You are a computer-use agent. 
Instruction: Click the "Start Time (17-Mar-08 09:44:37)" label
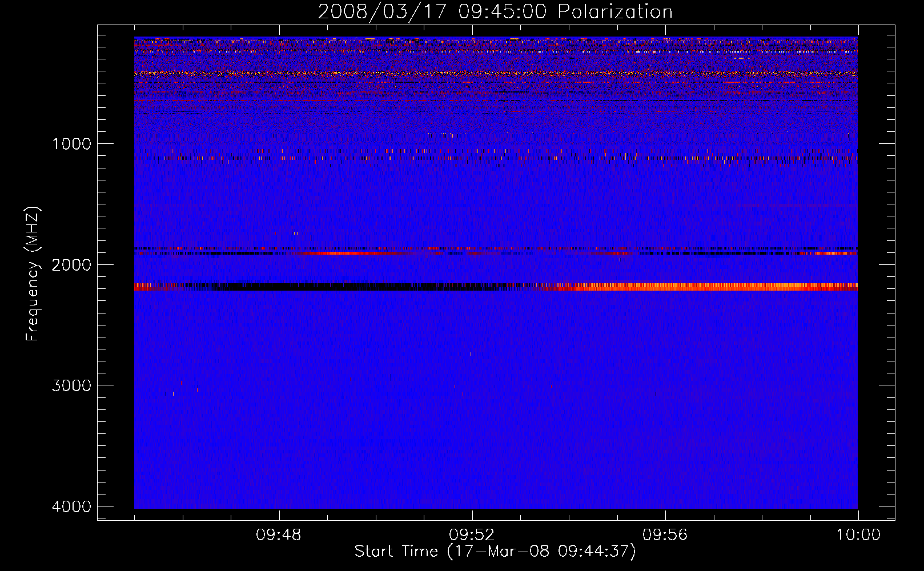[x=495, y=552]
